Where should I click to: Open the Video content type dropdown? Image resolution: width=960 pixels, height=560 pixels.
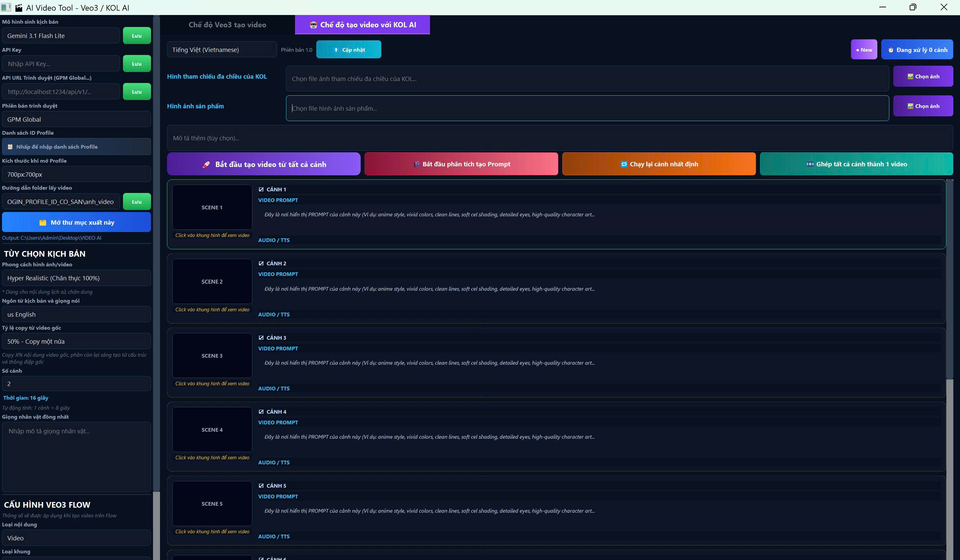pyautogui.click(x=76, y=538)
